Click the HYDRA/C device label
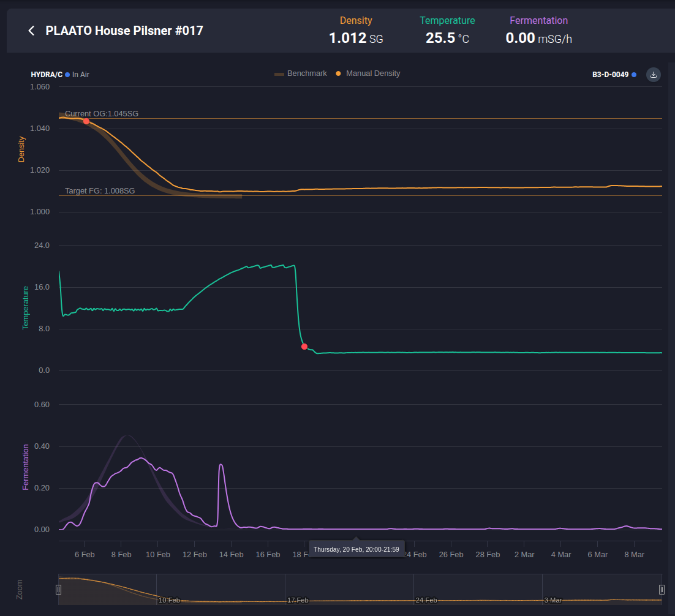The image size is (675, 616). tap(47, 75)
